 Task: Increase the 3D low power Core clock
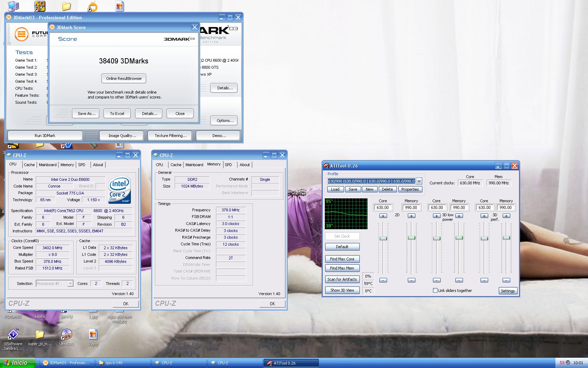point(436,216)
